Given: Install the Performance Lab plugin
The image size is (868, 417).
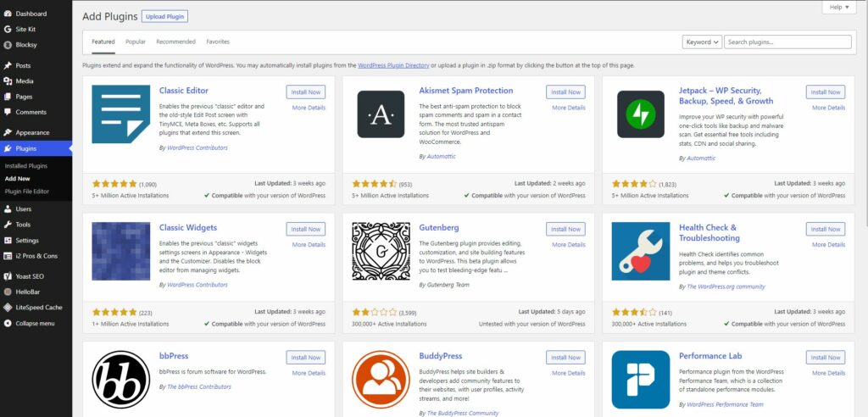Looking at the screenshot, I should 826,357.
